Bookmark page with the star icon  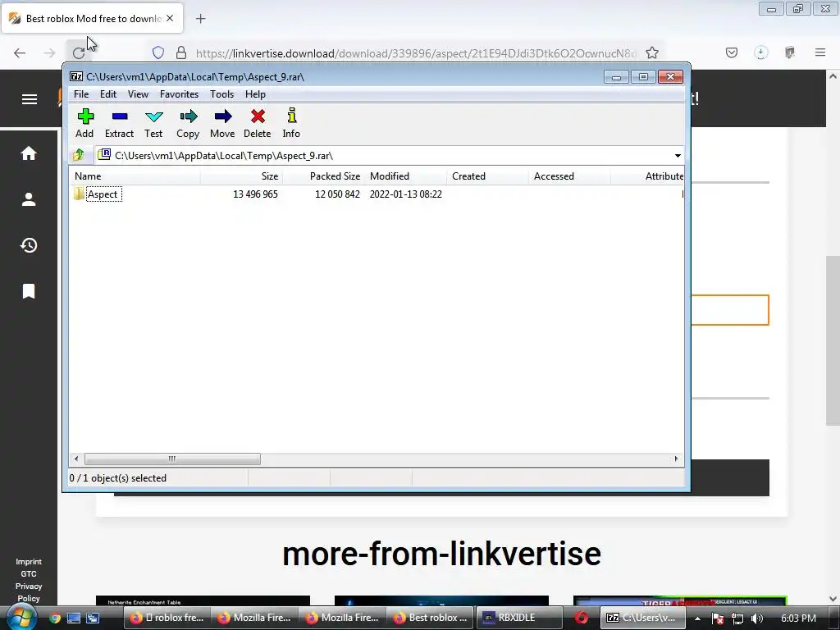click(652, 52)
